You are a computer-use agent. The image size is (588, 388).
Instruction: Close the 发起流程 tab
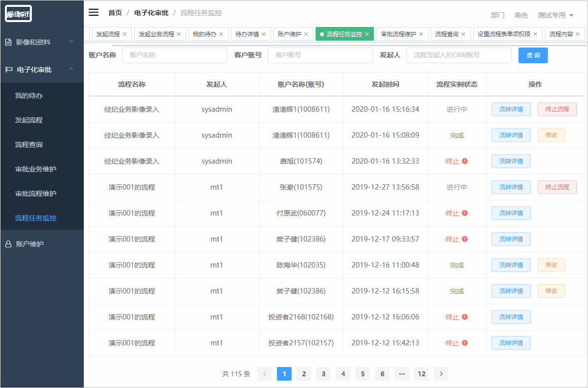(x=124, y=34)
